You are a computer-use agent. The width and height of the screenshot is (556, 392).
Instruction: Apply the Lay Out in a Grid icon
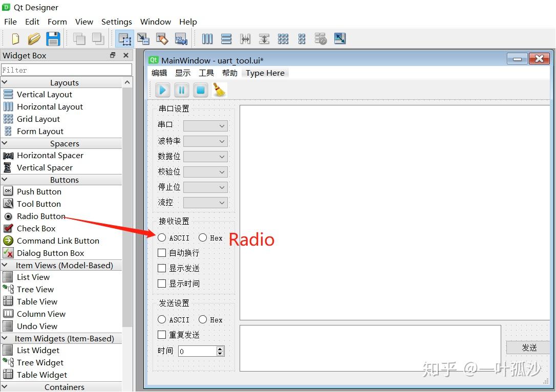pyautogui.click(x=283, y=38)
